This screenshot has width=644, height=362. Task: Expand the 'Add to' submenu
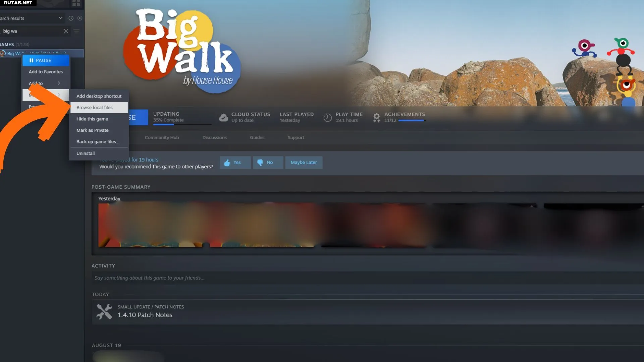coord(46,83)
